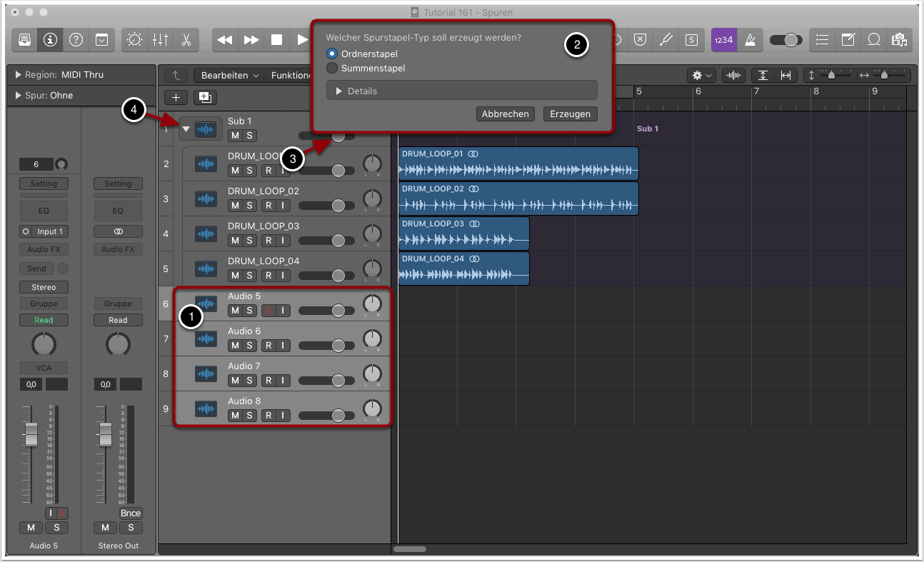Image resolution: width=924 pixels, height=562 pixels.
Task: Expand the Details disclosure triangle
Action: tap(339, 91)
